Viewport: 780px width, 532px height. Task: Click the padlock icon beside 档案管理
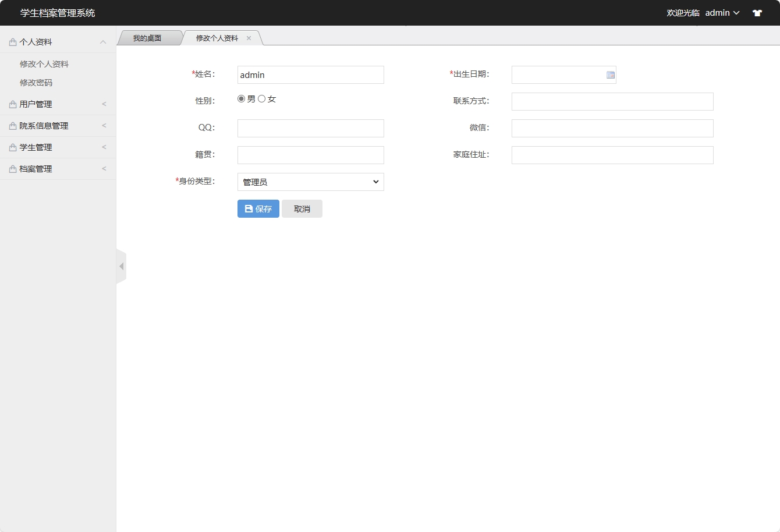pos(12,168)
